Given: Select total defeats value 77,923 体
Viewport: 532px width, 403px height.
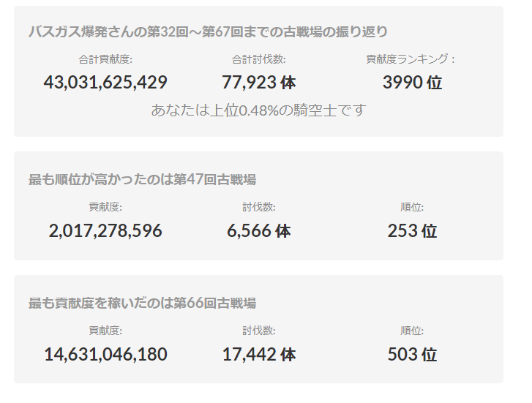Looking at the screenshot, I should pos(258,83).
